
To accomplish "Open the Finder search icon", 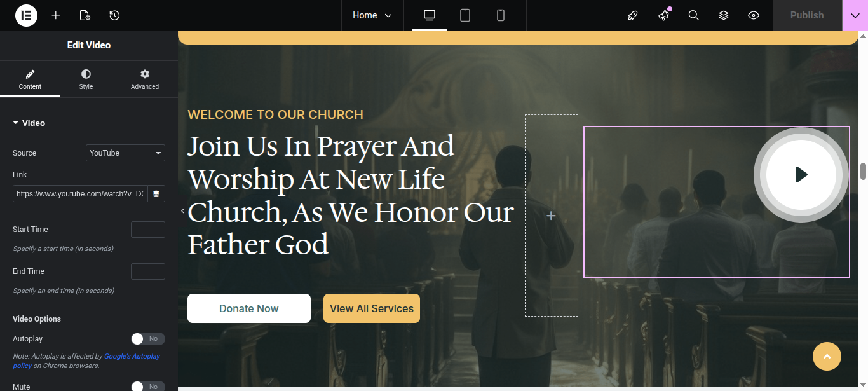I will point(694,15).
